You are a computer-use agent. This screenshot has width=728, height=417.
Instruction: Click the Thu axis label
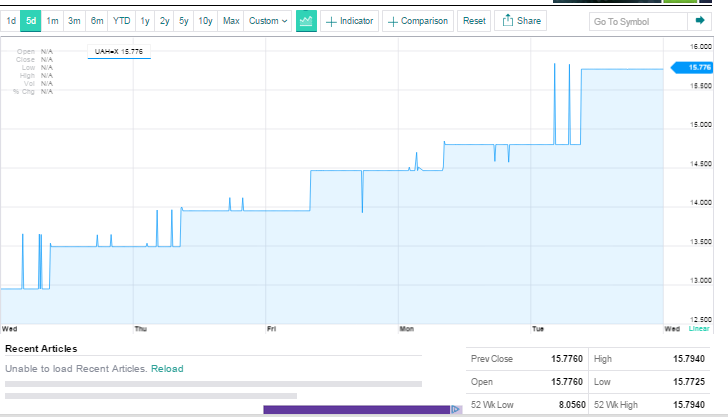pos(141,329)
